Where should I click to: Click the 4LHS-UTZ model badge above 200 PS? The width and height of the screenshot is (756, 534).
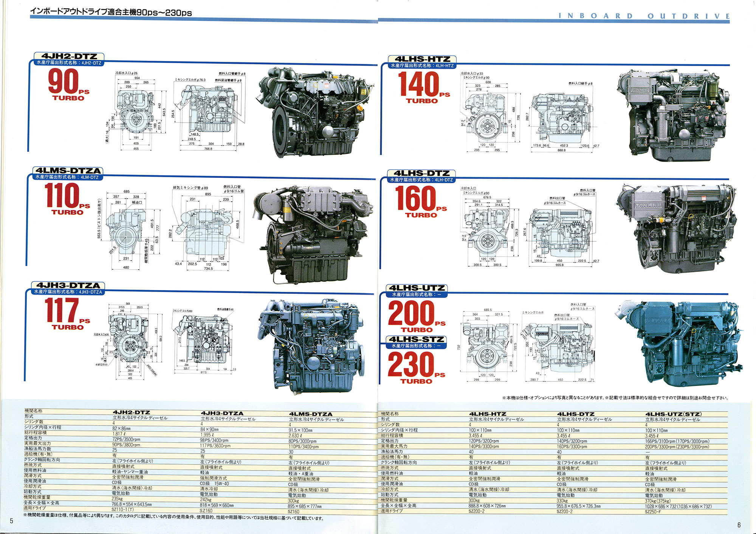(417, 288)
